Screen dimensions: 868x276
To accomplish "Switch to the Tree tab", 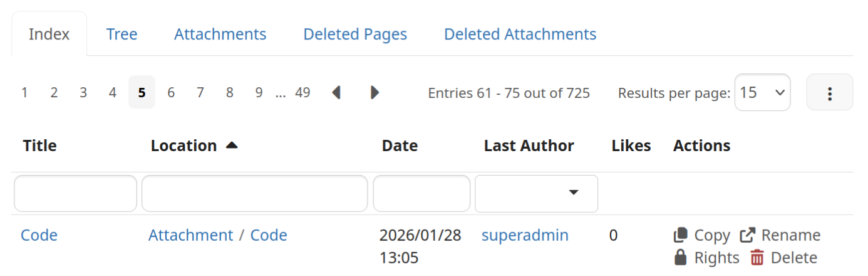I will point(121,34).
